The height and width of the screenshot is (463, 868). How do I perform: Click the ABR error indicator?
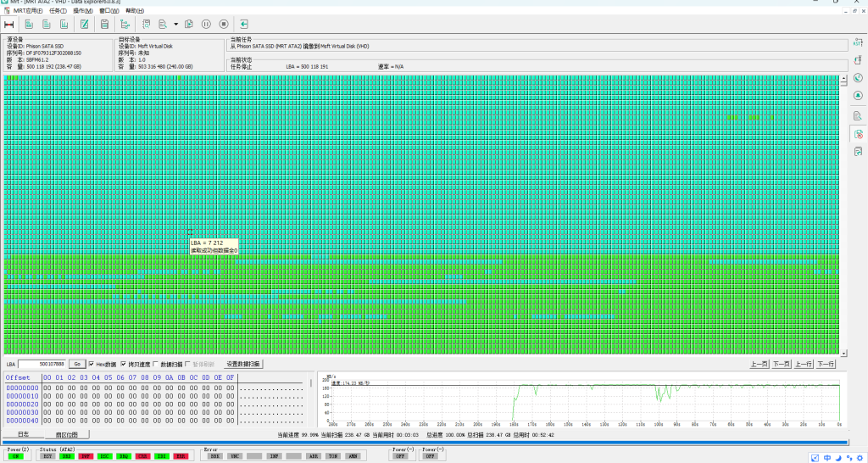(x=313, y=456)
